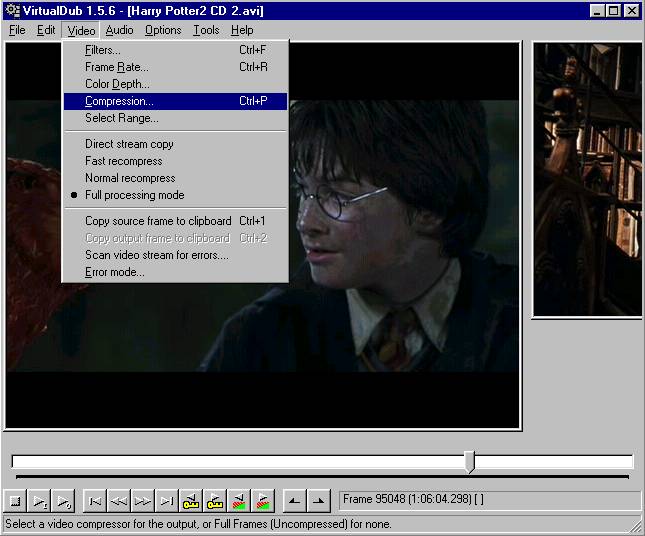Image resolution: width=645 pixels, height=536 pixels.
Task: Switch to Fast recompress mode
Action: pyautogui.click(x=123, y=161)
